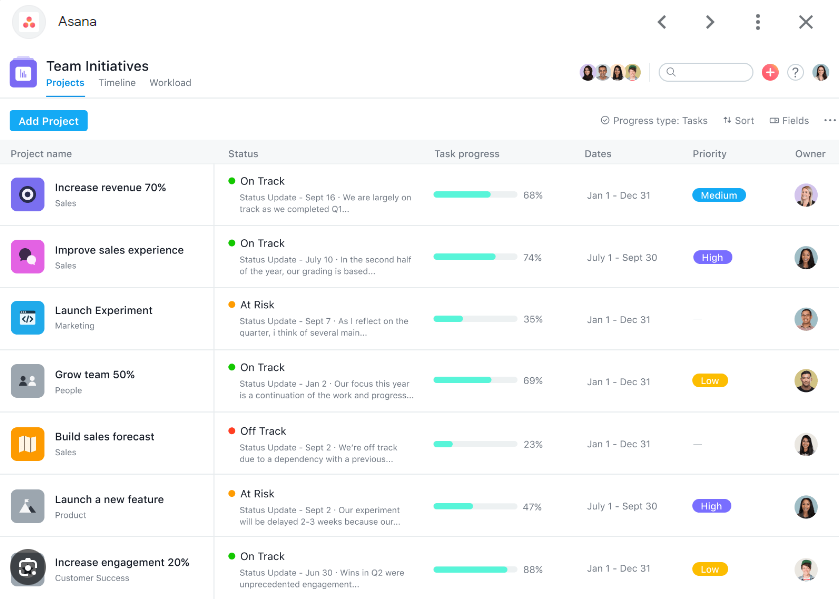839x604 pixels.
Task: Click High priority for Improve sales experience
Action: pos(712,257)
